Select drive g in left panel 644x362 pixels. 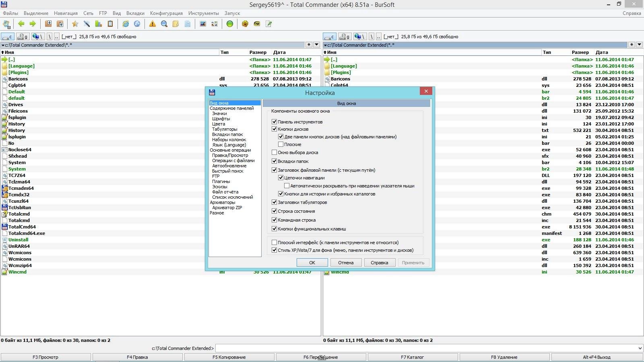pos(23,37)
